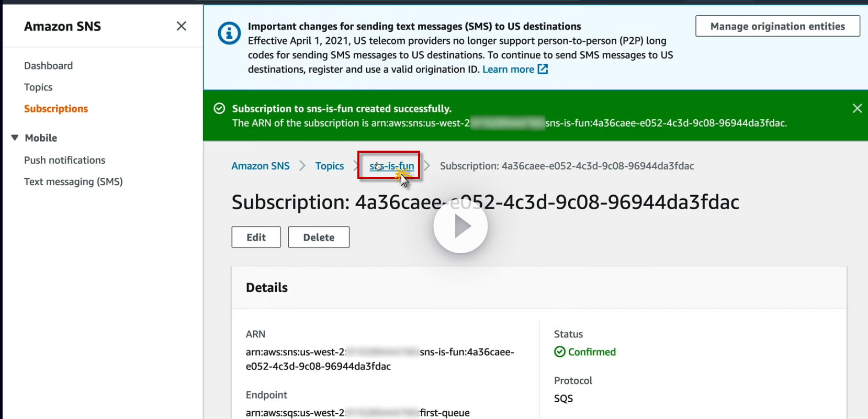
Task: Click the Manage origination entities button
Action: [777, 26]
